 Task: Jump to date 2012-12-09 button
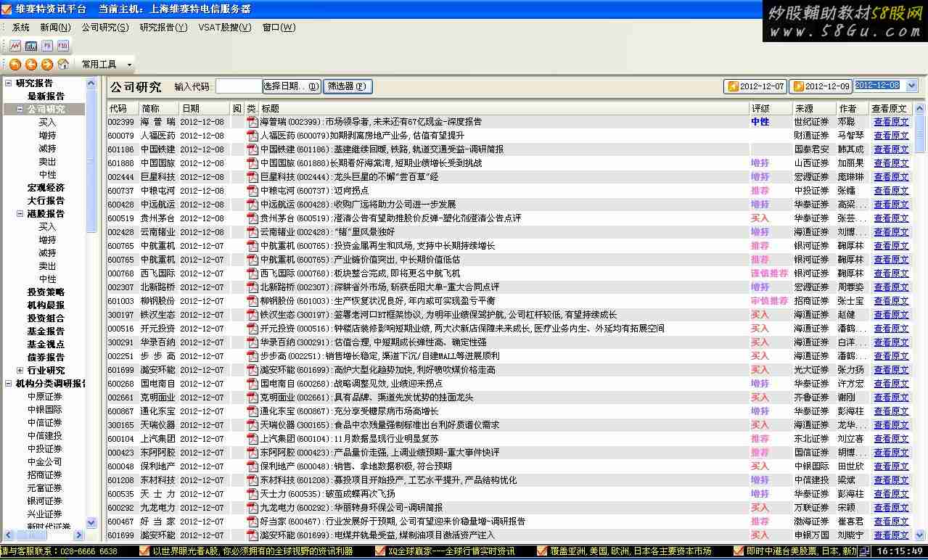pos(821,86)
